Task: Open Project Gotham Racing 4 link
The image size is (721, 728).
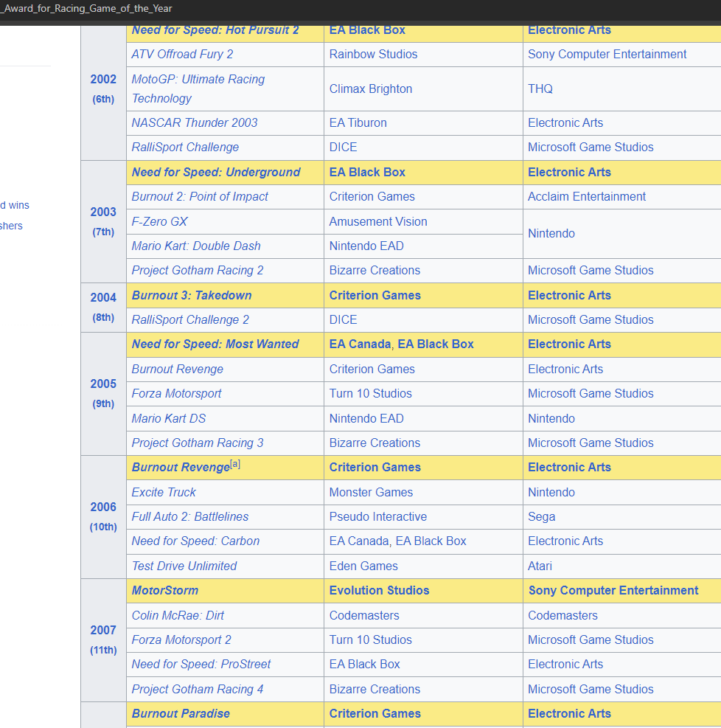Action: [x=198, y=690]
